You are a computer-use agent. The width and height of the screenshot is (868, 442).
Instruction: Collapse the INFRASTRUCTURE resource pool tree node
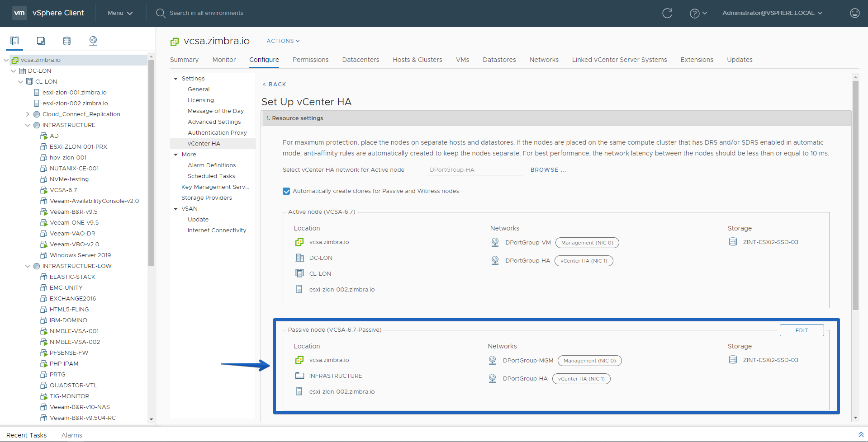(28, 125)
